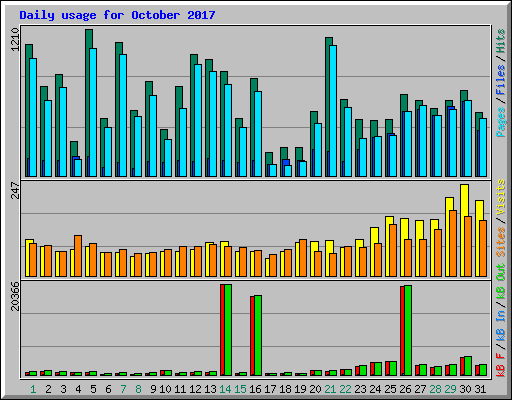Click day 6 on the axis
The image size is (512, 400).
[108, 389]
